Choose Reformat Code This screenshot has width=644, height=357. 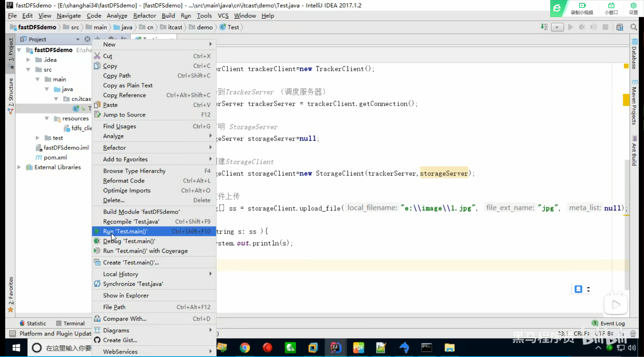[x=154, y=181]
